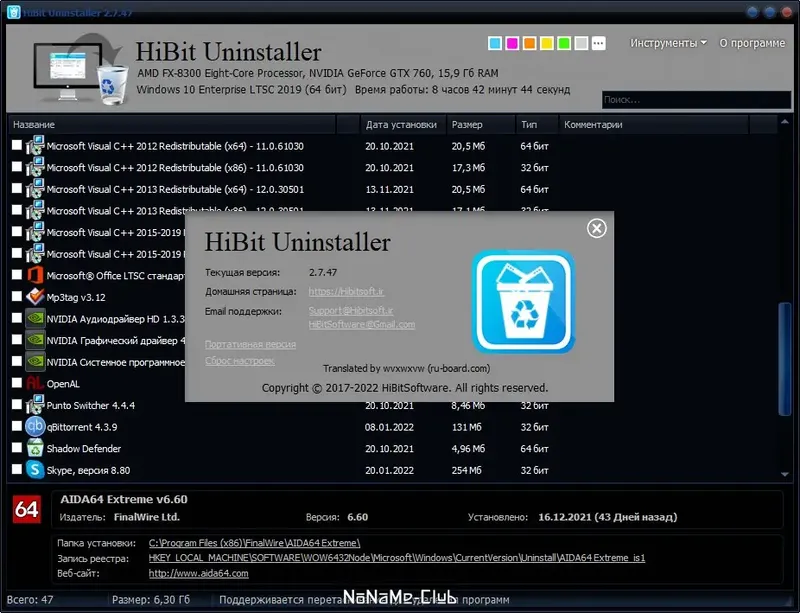
Task: Check the Punto Switcher 4.4.4 checkbox
Action: (x=17, y=404)
